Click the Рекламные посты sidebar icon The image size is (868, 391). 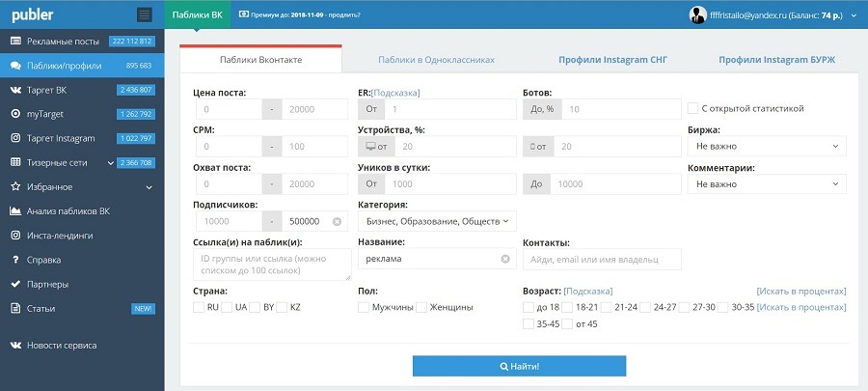(x=15, y=42)
